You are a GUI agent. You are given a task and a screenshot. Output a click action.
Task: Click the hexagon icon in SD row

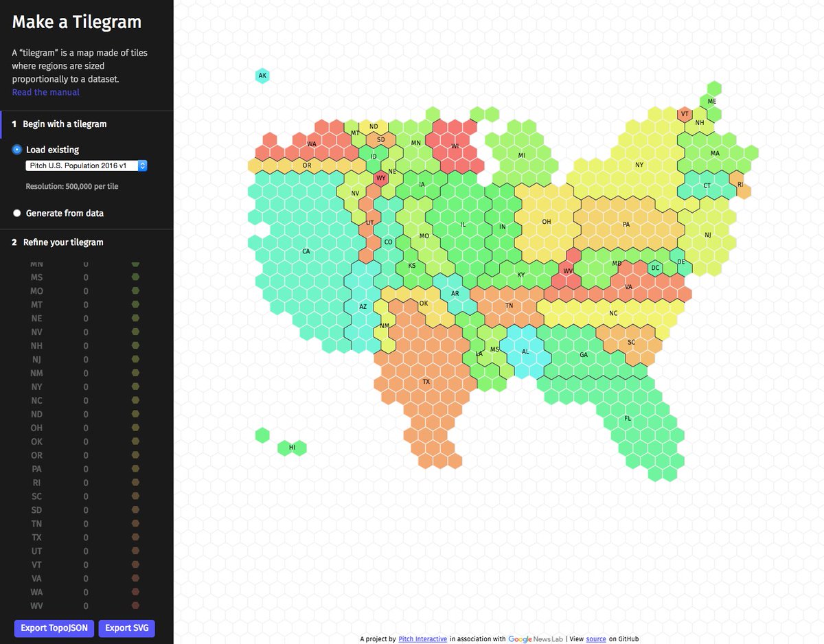pos(135,510)
